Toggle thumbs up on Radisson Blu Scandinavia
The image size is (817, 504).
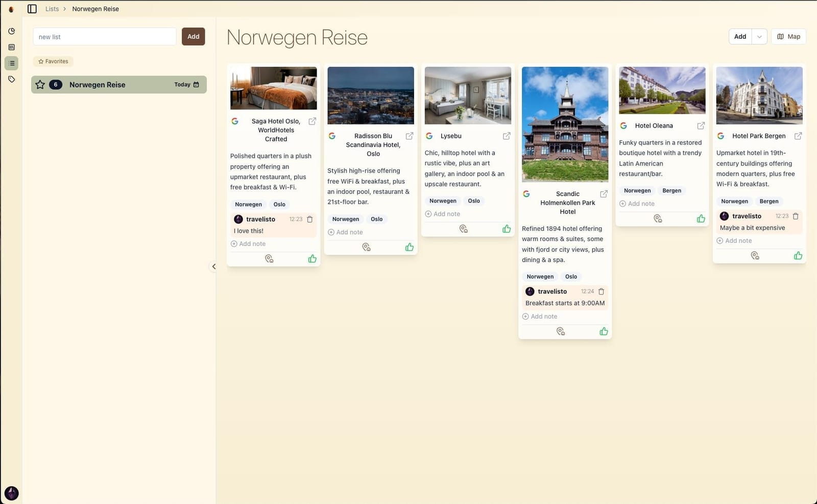(x=410, y=247)
